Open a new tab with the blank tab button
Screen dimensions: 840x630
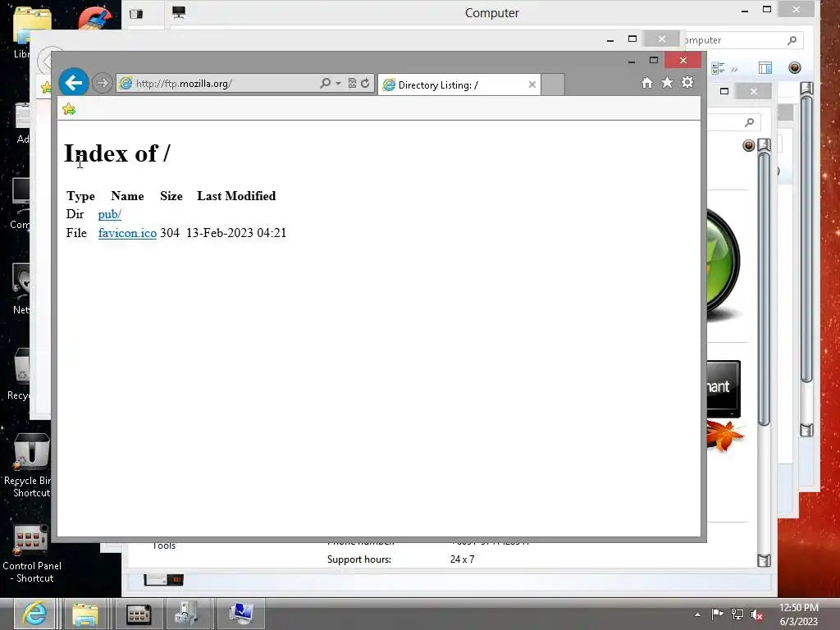553,84
